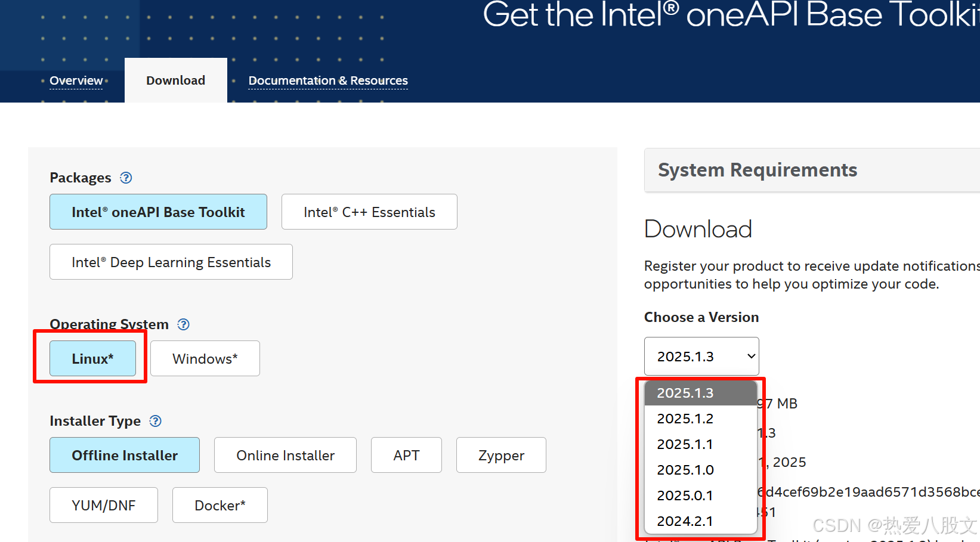Select the APT installer type
Viewport: 980px width, 542px height.
pyautogui.click(x=406, y=455)
